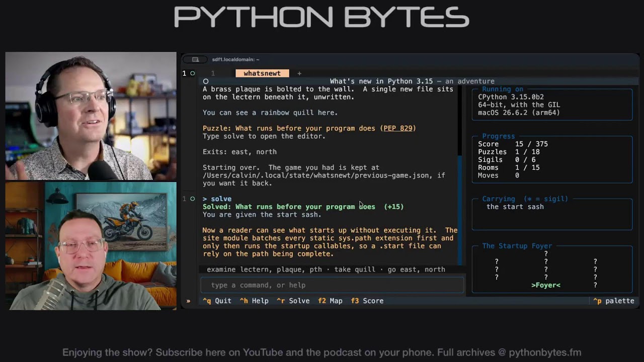This screenshot has height=362, width=644.
Task: Click 'the start sash' in Carrying
Action: click(515, 207)
